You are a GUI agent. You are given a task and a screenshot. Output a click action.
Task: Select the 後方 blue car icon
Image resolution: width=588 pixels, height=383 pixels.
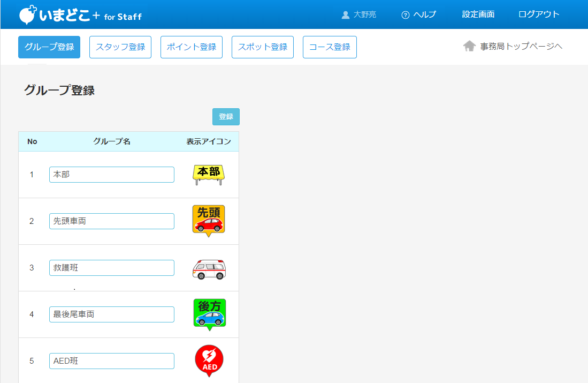coord(209,314)
